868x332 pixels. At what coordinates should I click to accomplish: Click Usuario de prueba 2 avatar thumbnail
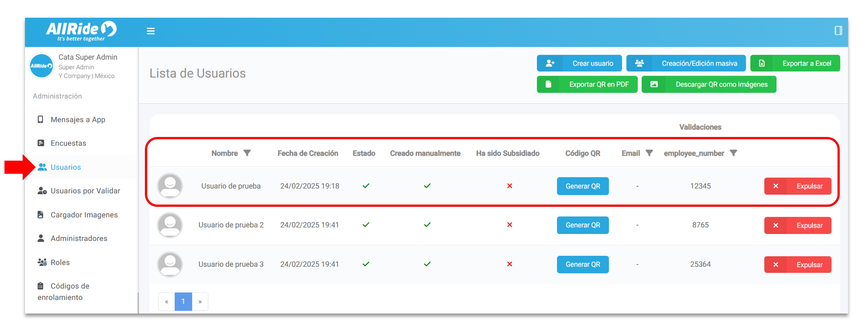[170, 225]
